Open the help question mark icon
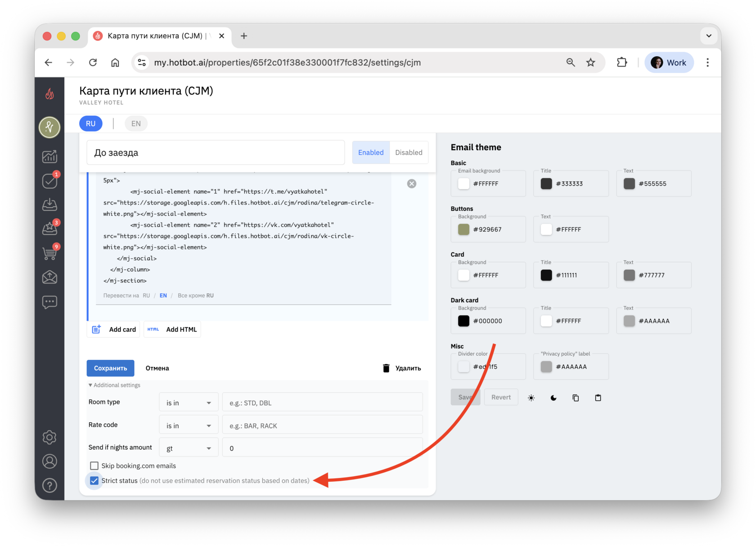Image resolution: width=756 pixels, height=546 pixels. tap(49, 486)
